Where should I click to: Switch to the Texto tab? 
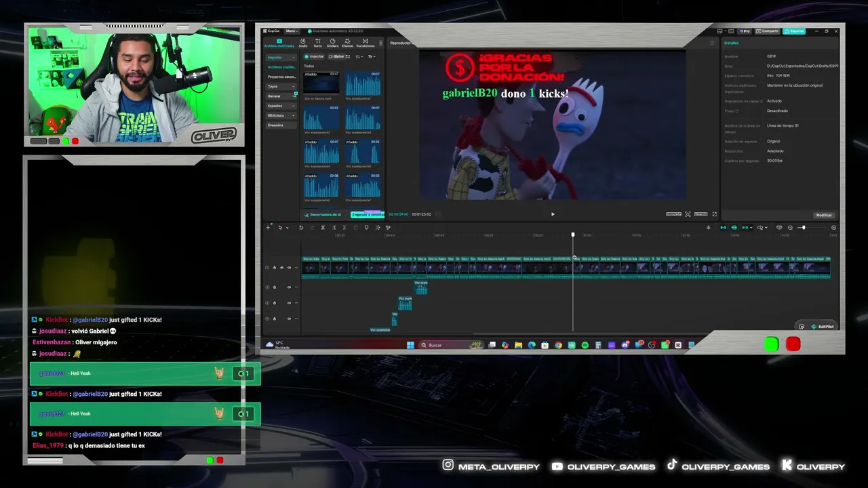tap(318, 43)
